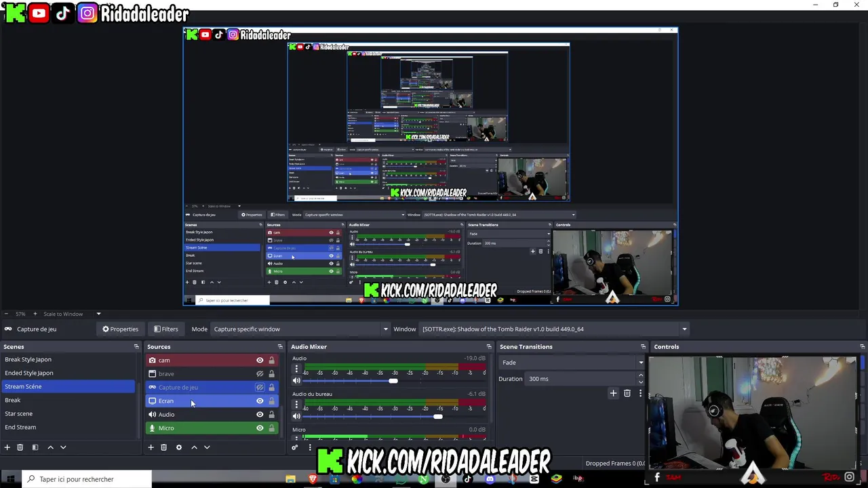Adjust the Audio du bureau volume slider
The width and height of the screenshot is (868, 488).
tap(437, 416)
